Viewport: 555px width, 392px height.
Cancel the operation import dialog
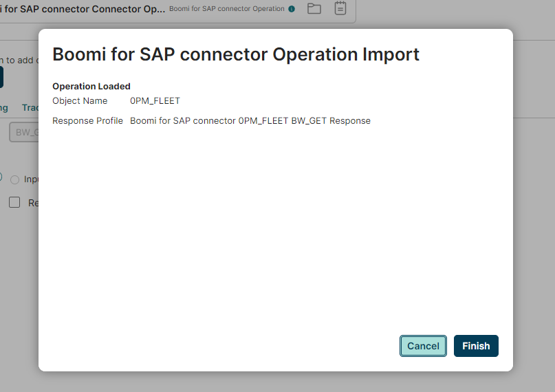click(423, 346)
